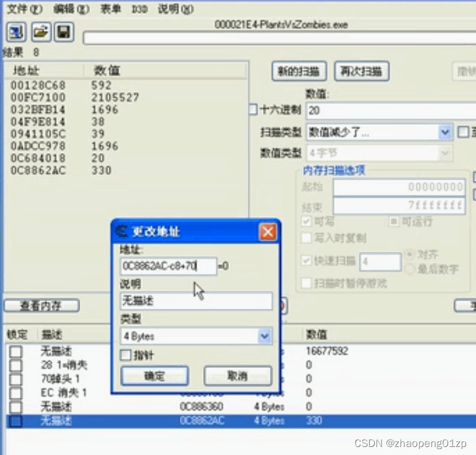
Task: Click the value 16677592 in the address table
Action: [x=327, y=351]
